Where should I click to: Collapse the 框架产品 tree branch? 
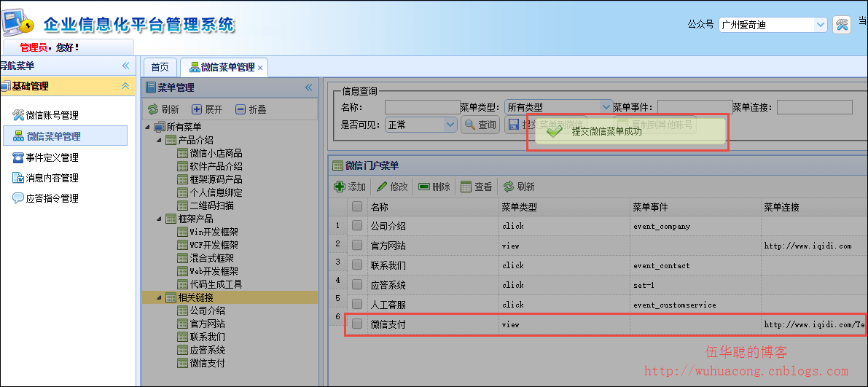click(159, 219)
